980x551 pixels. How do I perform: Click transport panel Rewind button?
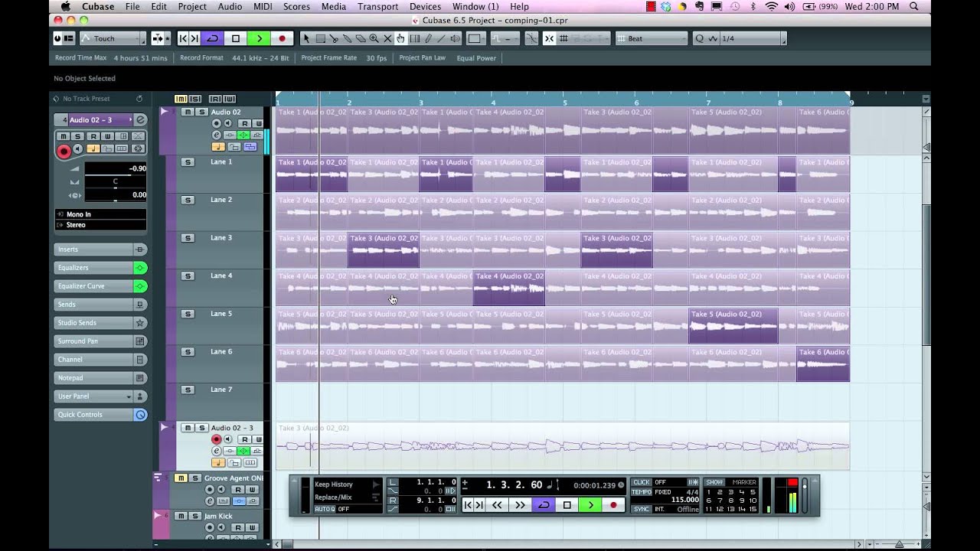pyautogui.click(x=497, y=505)
